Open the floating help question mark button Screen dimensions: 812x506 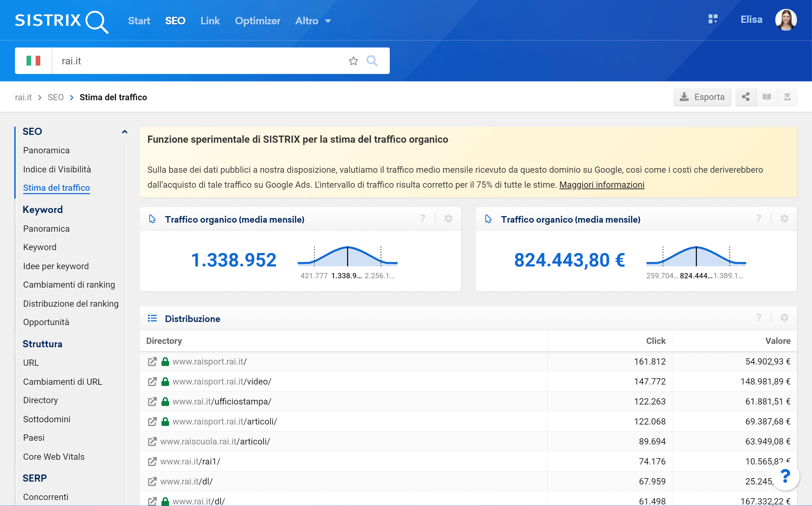click(785, 476)
